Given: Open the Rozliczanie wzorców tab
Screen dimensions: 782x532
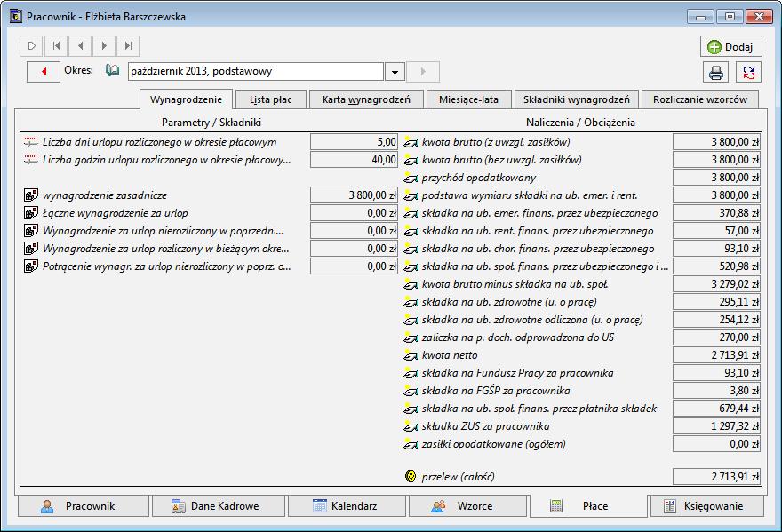Looking at the screenshot, I should (700, 99).
